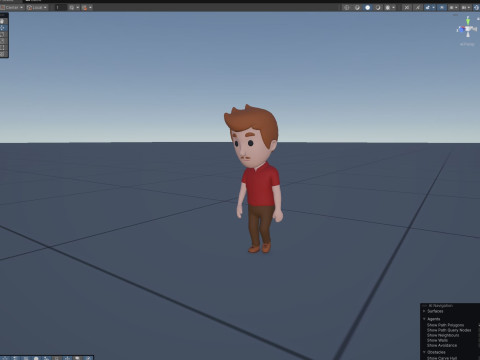This screenshot has width=480, height=360.
Task: Toggle the orange snap increment icon
Action: point(85,7)
